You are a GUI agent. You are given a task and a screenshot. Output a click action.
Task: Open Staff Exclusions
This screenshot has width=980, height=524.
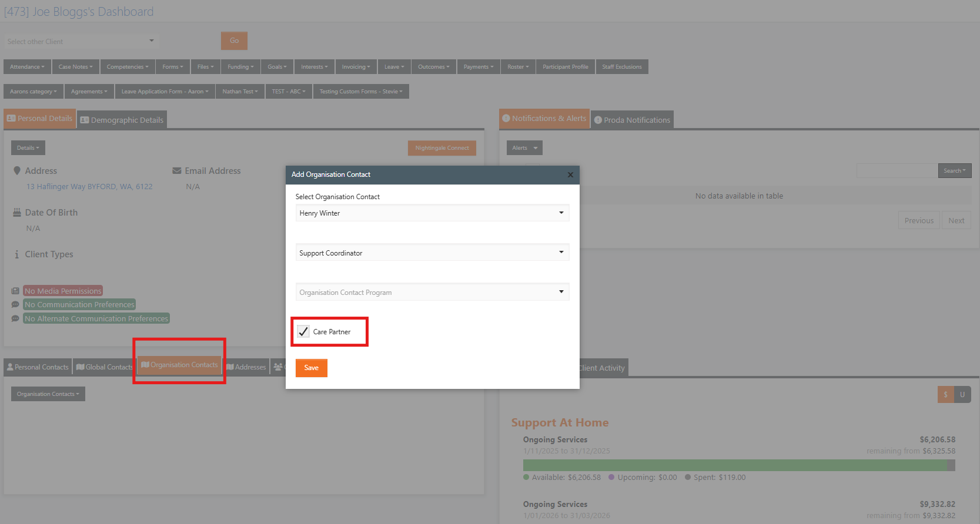622,67
